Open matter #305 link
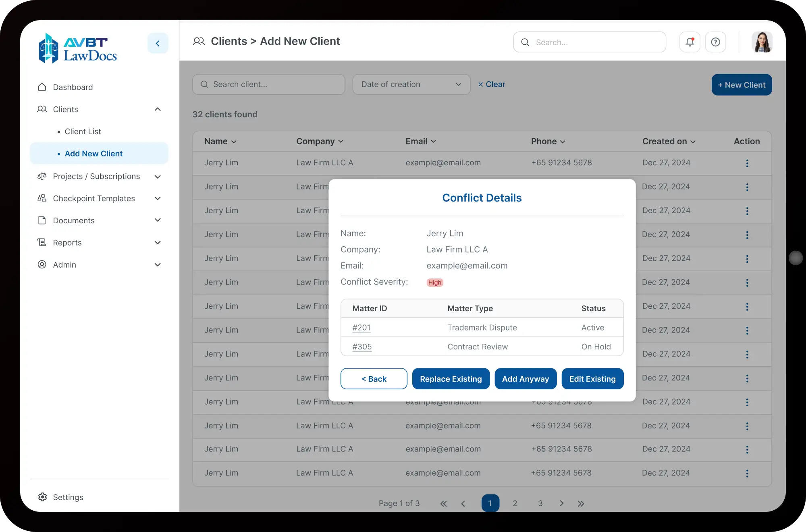Screen dimensions: 806x532 [362, 347]
